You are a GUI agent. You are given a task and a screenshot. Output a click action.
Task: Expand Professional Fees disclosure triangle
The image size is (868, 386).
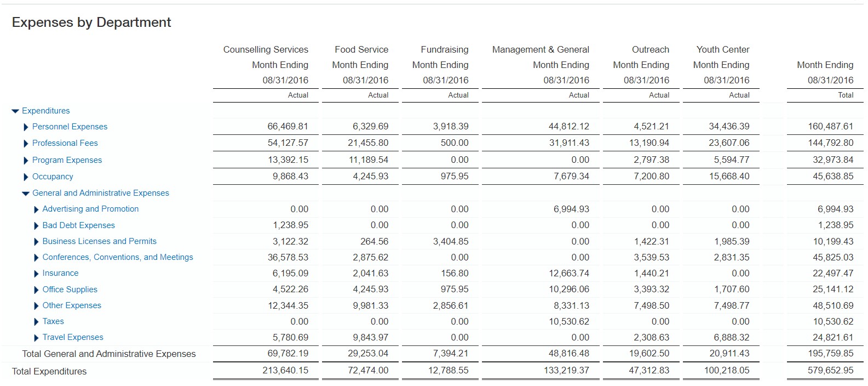[26, 144]
